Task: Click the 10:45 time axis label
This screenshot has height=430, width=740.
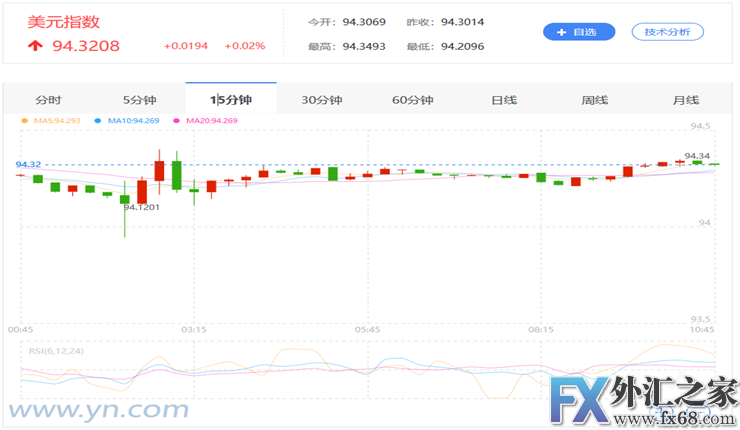Action: click(x=702, y=329)
